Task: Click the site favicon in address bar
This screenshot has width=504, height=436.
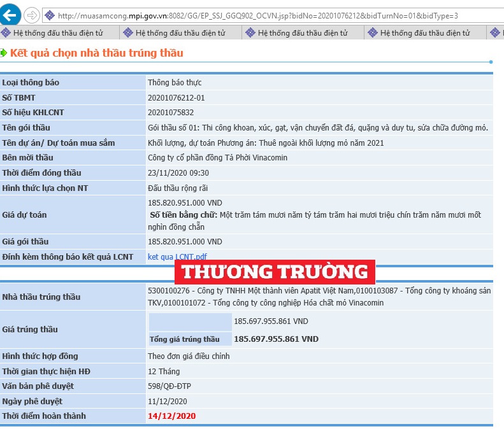Action: [50, 15]
